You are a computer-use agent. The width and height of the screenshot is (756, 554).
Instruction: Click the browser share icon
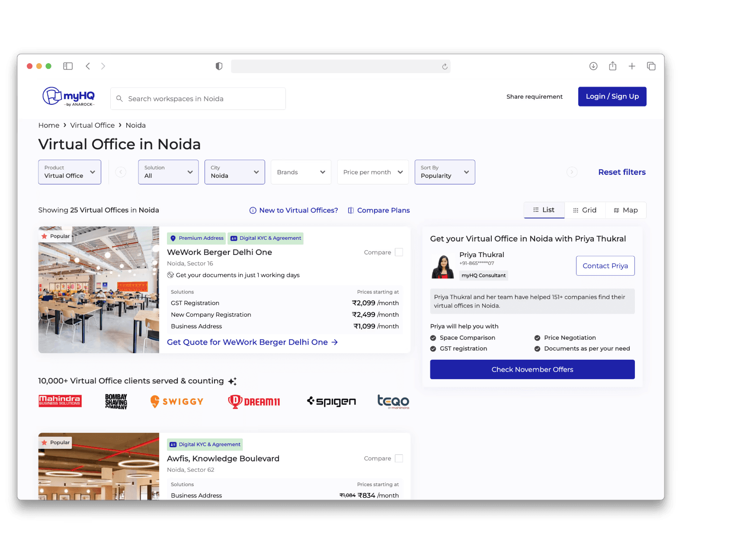613,66
